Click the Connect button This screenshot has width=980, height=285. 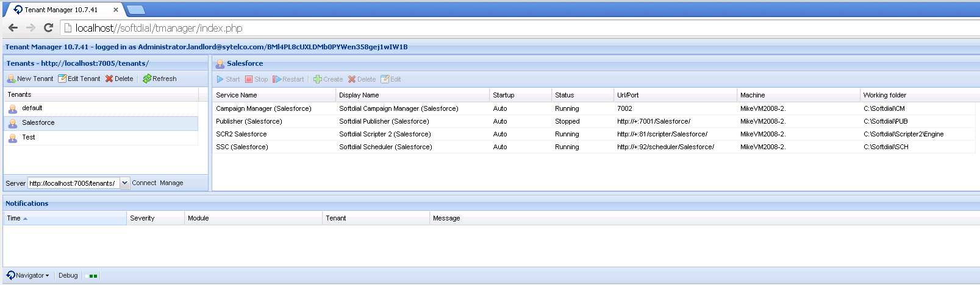pyautogui.click(x=144, y=183)
